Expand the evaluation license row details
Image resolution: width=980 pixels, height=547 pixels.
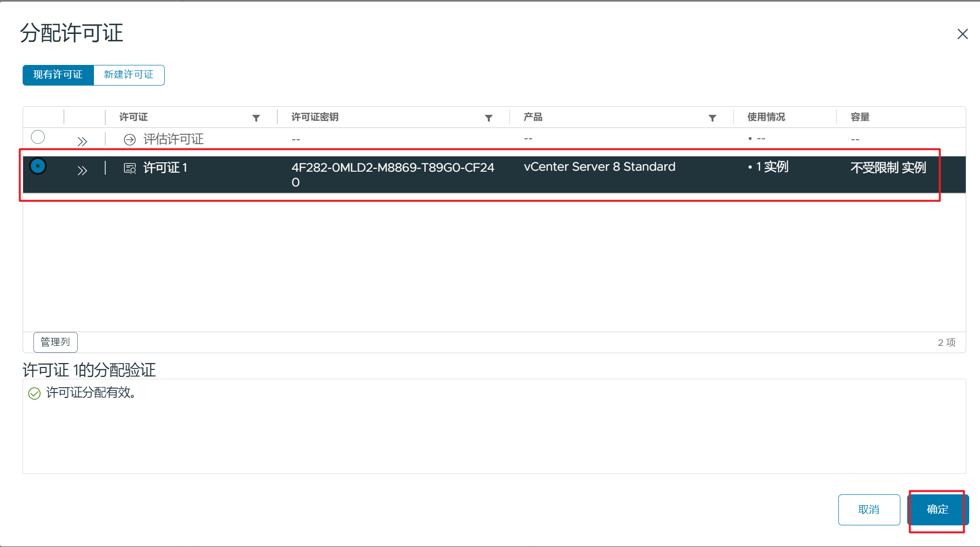pyautogui.click(x=82, y=142)
